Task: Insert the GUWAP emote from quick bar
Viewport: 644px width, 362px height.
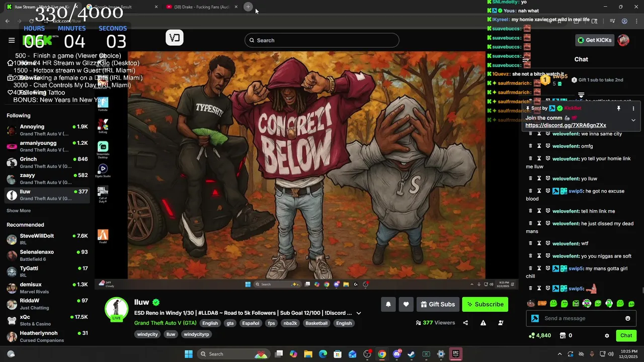Action: click(542, 304)
